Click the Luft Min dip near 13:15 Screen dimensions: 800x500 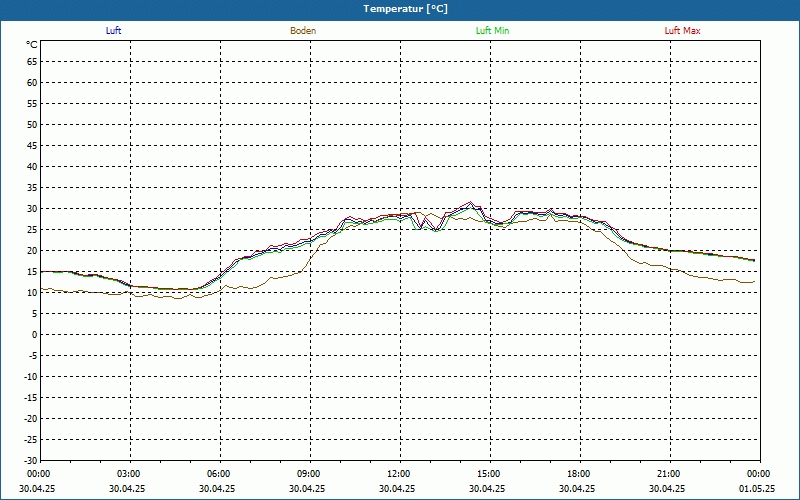(436, 231)
